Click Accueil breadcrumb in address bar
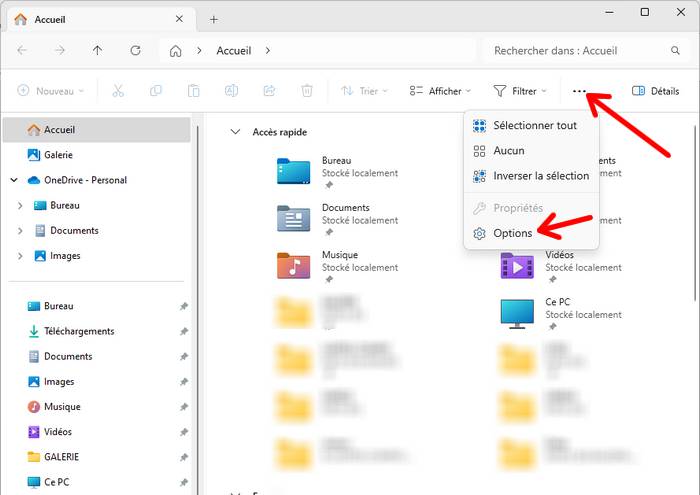 pos(233,50)
